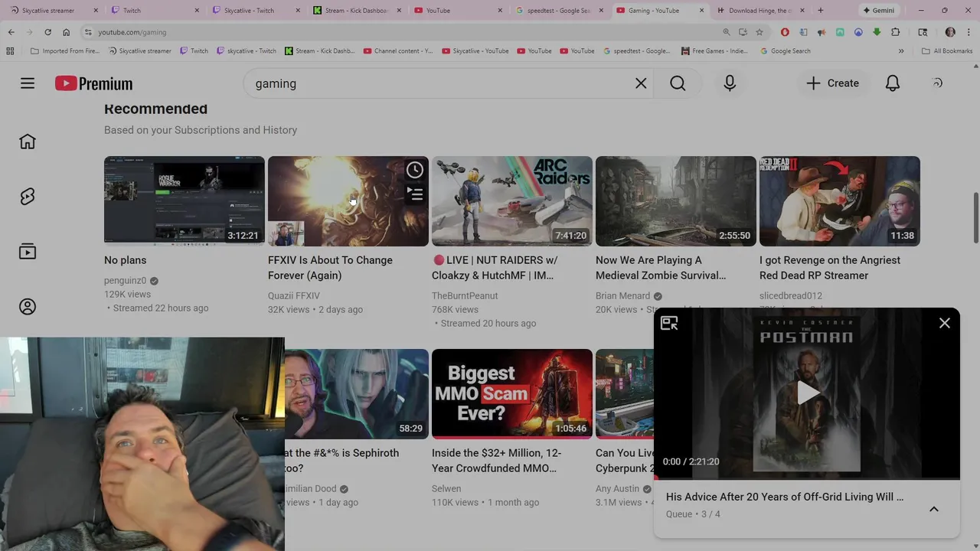View site information icon in address bar
Viewport: 980px width, 551px height.
88,32
